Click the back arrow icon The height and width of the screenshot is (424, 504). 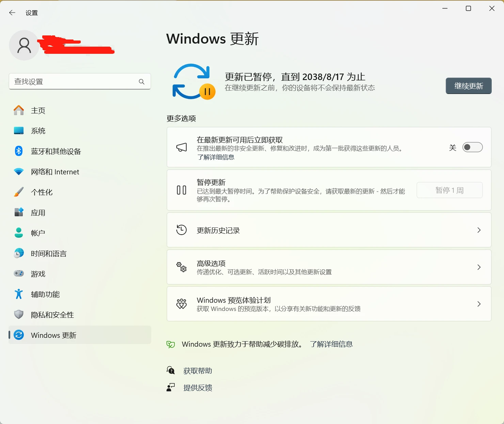(x=12, y=13)
